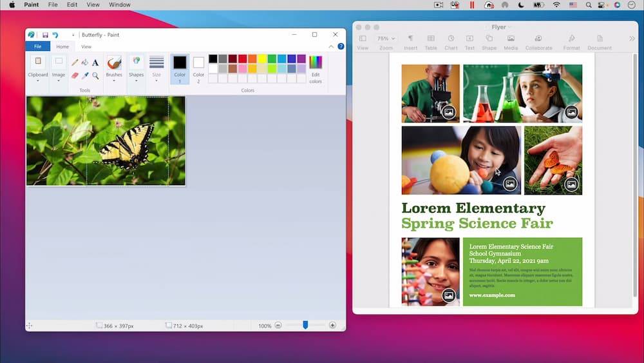Open Spotlight search in menu bar
This screenshot has width=644, height=363.
[589, 5]
